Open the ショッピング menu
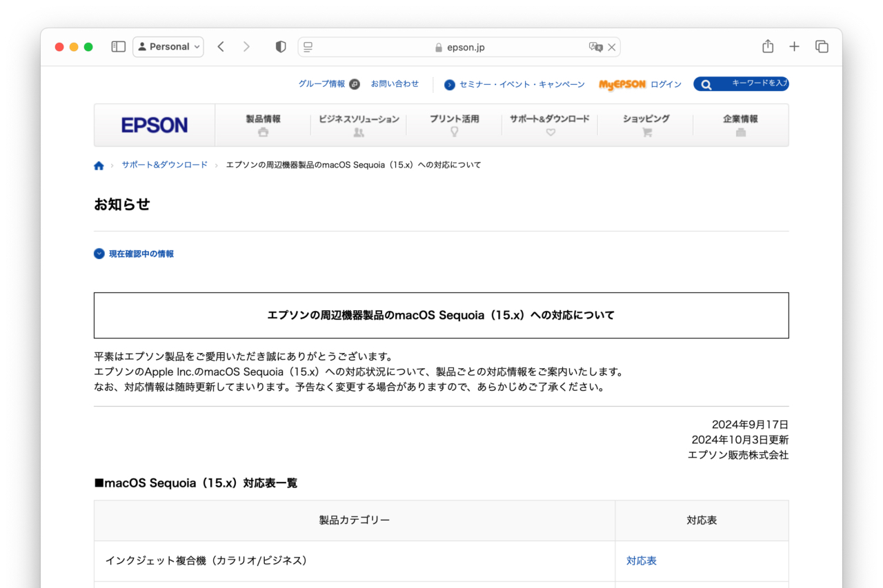The height and width of the screenshot is (588, 883). pos(646,125)
